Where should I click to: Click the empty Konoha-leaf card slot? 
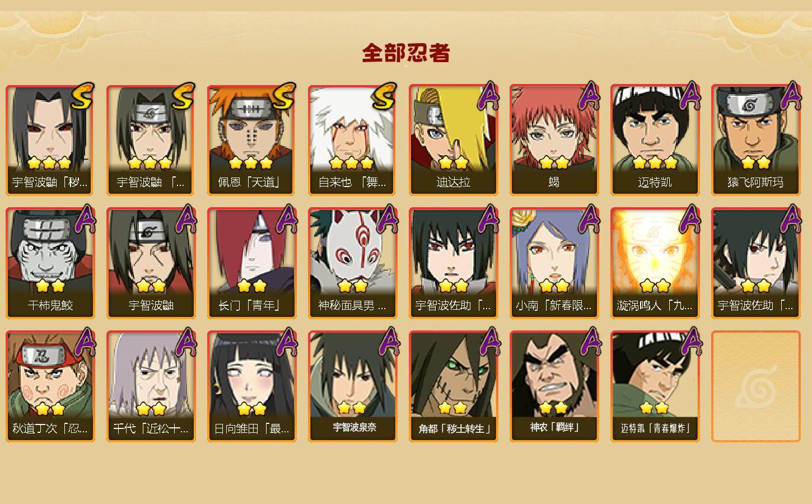(x=755, y=386)
